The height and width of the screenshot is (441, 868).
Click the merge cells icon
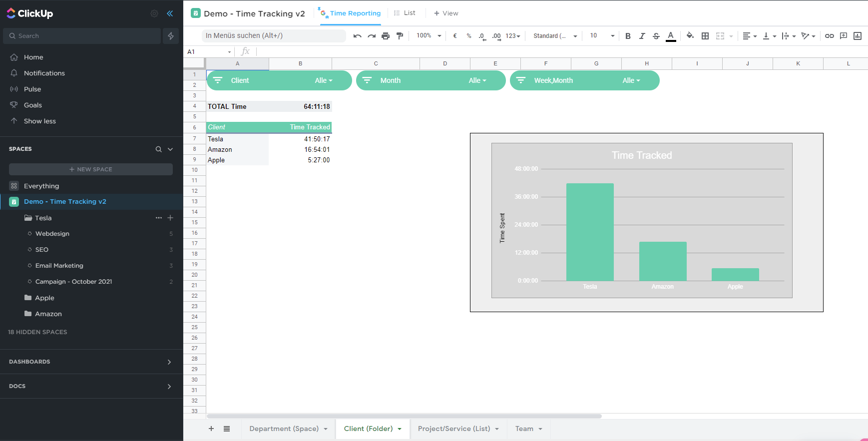720,36
